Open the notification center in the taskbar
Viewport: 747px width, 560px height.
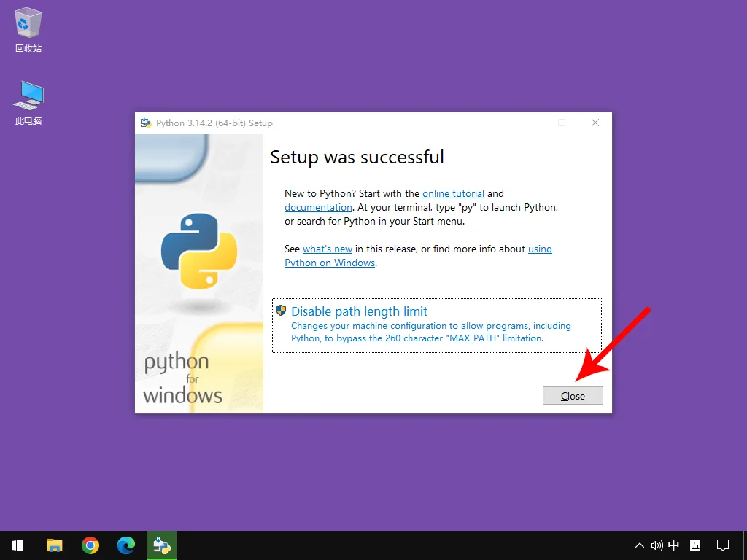[723, 545]
